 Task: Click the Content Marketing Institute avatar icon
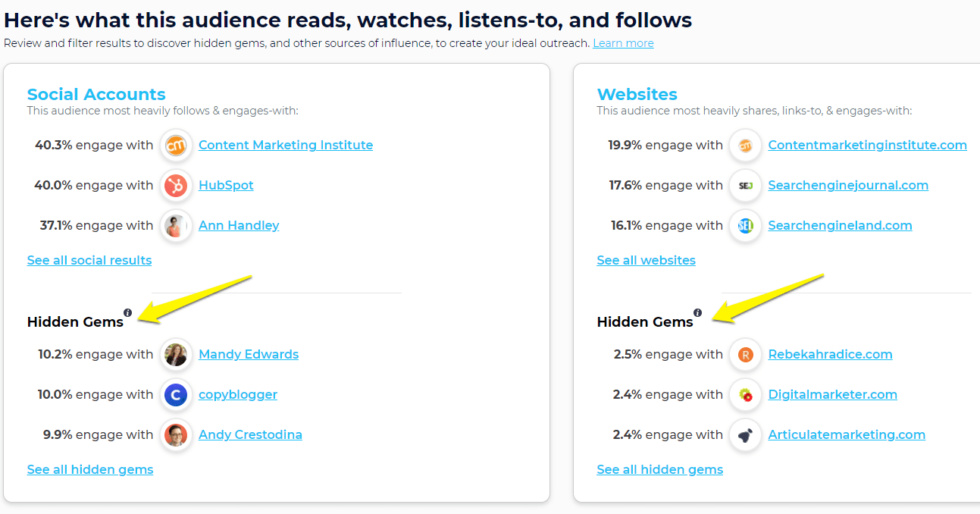(x=176, y=146)
